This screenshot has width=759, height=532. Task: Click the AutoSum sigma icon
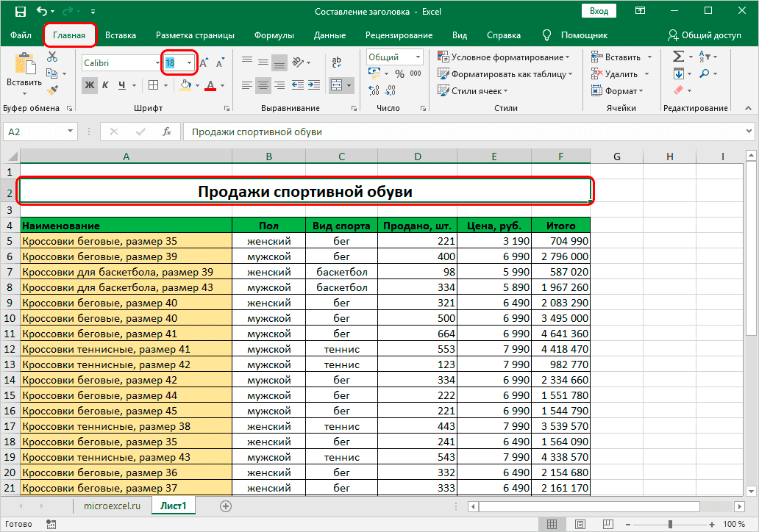pos(679,57)
